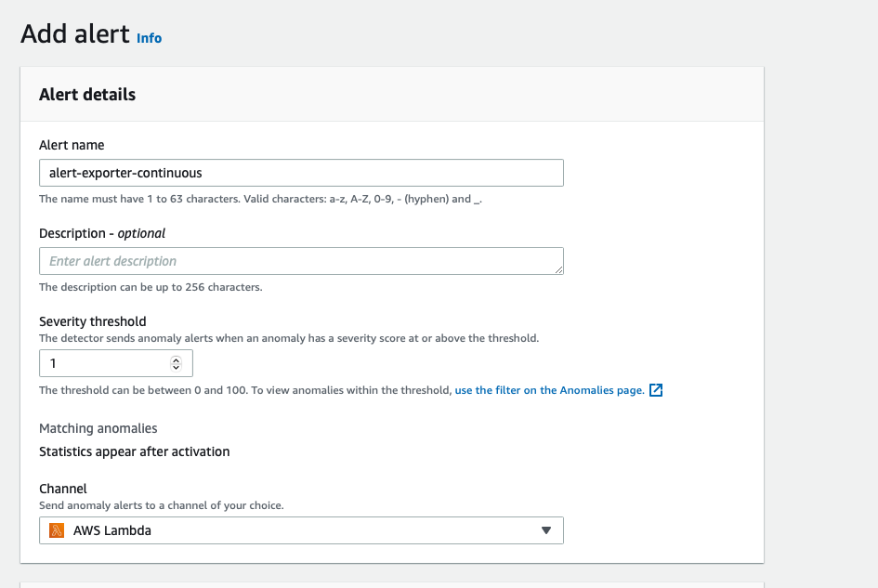
Task: Click the Description - optional label
Action: click(102, 233)
